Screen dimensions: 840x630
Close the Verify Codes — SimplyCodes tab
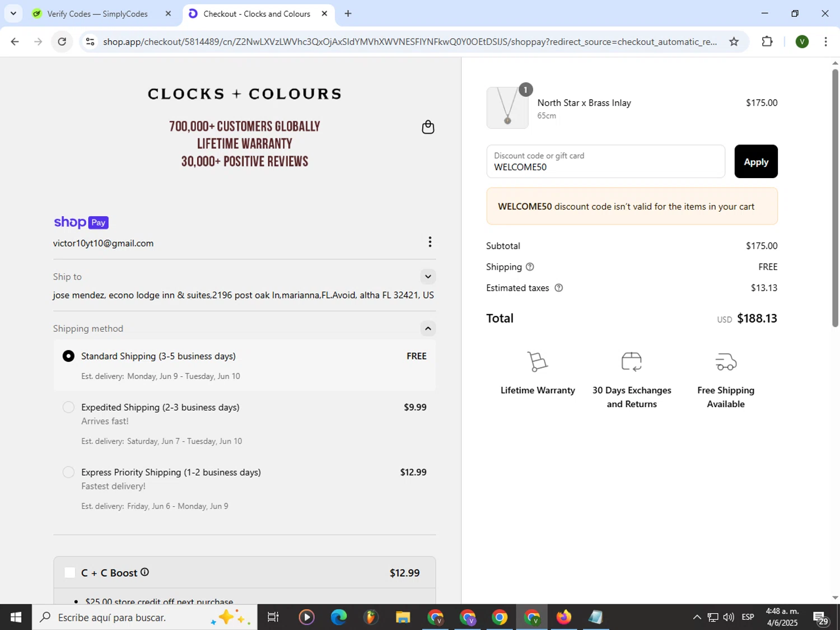[168, 13]
